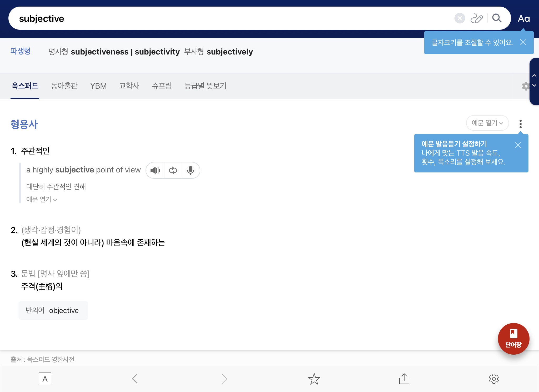Switch to the 동아출판 tab
Viewport: 539px width, 392px height.
(64, 86)
